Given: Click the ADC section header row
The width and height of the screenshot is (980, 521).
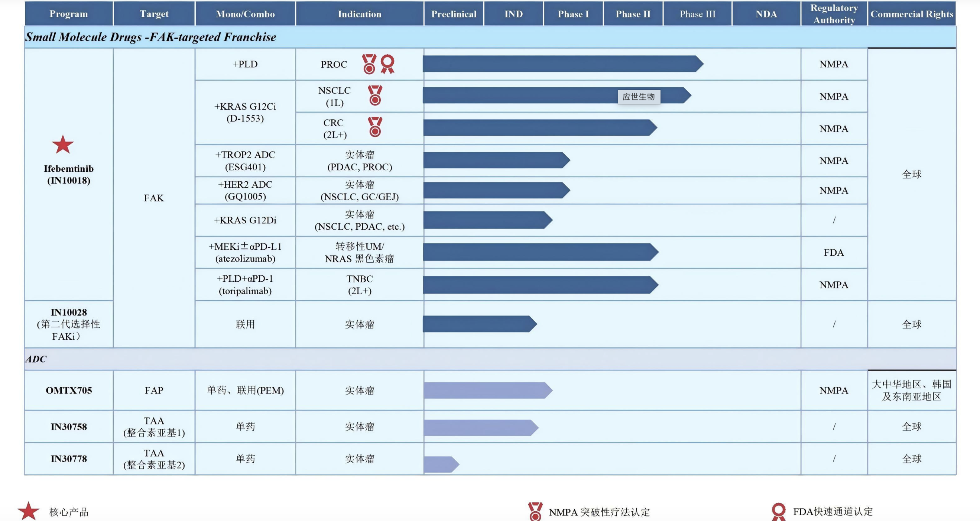Looking at the screenshot, I should [36, 359].
